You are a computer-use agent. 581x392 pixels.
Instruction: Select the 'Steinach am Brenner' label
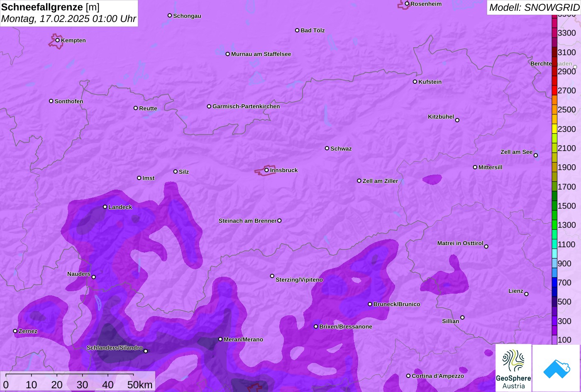[247, 221]
